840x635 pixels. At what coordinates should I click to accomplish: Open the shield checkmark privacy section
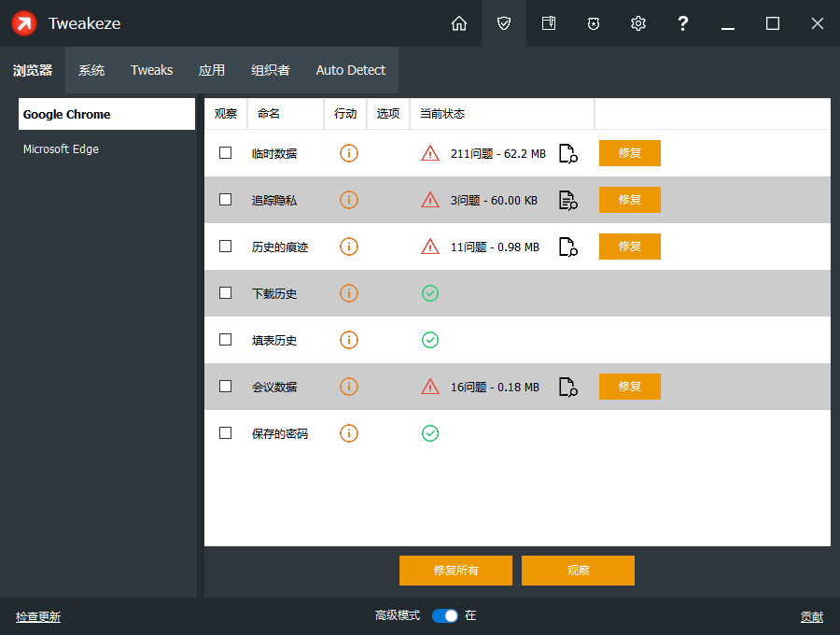(x=504, y=23)
